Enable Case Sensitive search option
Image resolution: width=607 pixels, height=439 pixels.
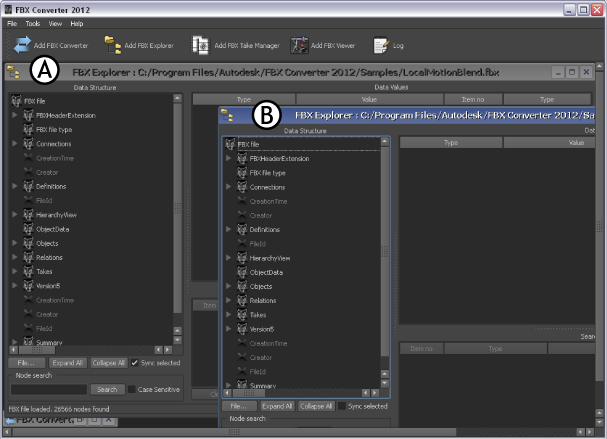pyautogui.click(x=132, y=389)
